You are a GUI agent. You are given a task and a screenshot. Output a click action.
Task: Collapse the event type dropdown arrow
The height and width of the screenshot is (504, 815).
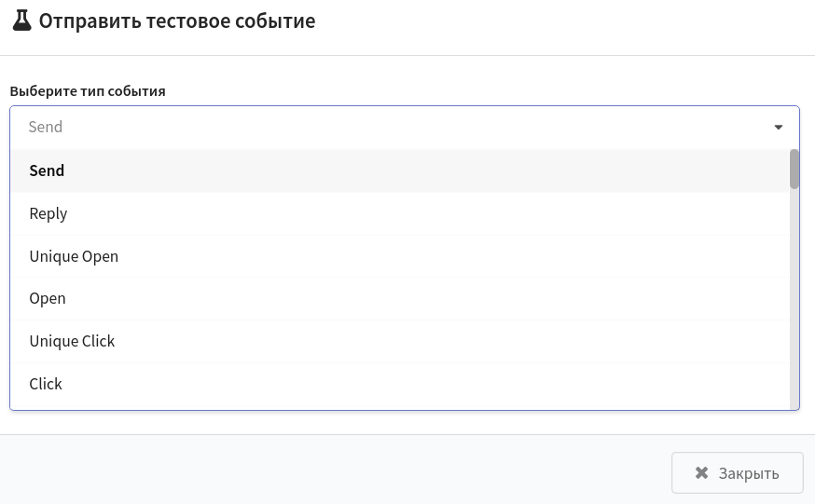pos(778,128)
